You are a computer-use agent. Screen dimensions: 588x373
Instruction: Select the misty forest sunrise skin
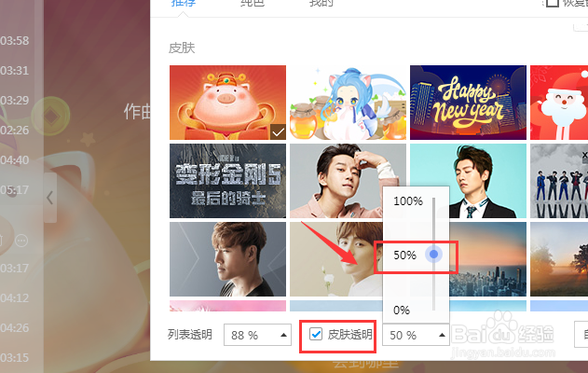pyautogui.click(x=559, y=259)
